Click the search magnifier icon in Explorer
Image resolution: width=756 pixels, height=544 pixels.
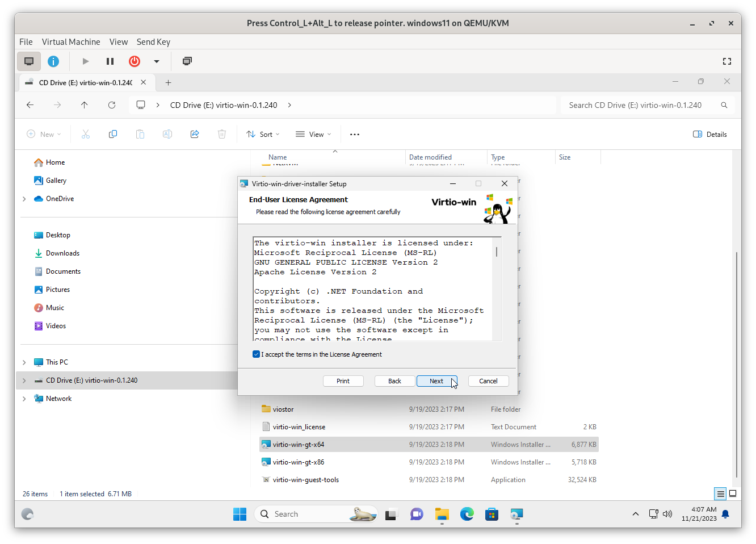pyautogui.click(x=724, y=105)
